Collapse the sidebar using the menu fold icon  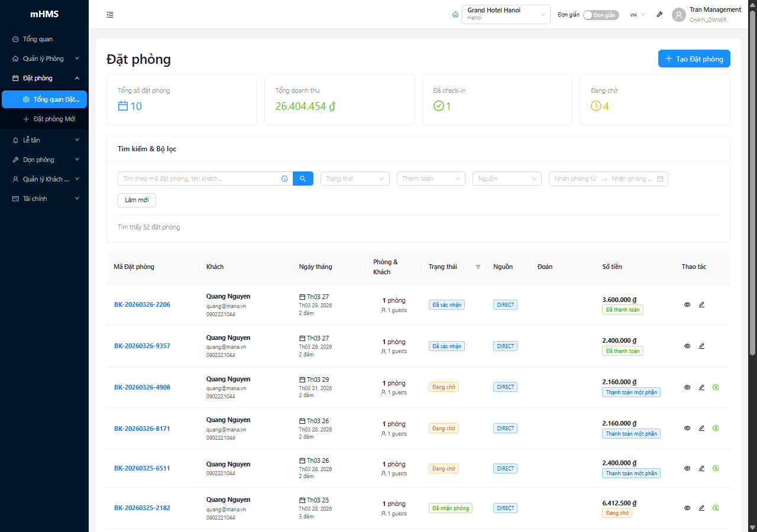pos(110,15)
